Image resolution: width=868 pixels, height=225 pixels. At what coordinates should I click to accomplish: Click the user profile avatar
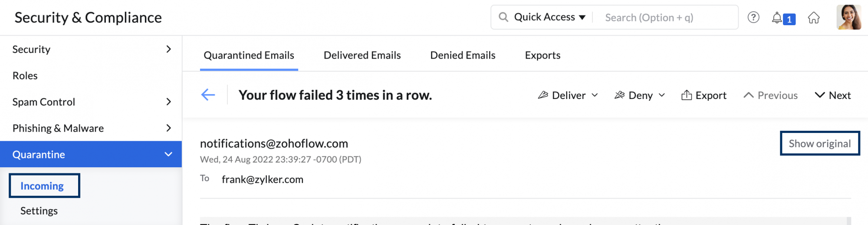[x=849, y=17]
